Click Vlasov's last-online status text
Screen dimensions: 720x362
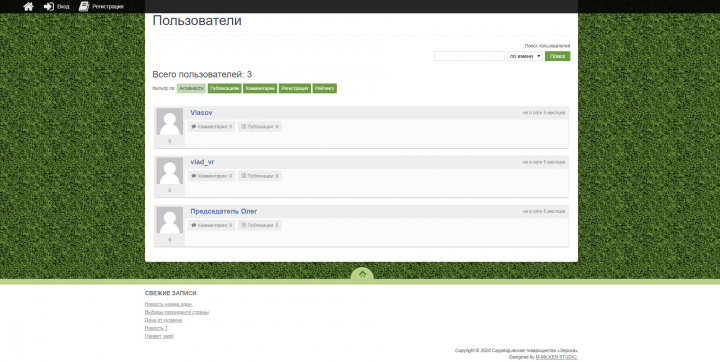coord(544,113)
